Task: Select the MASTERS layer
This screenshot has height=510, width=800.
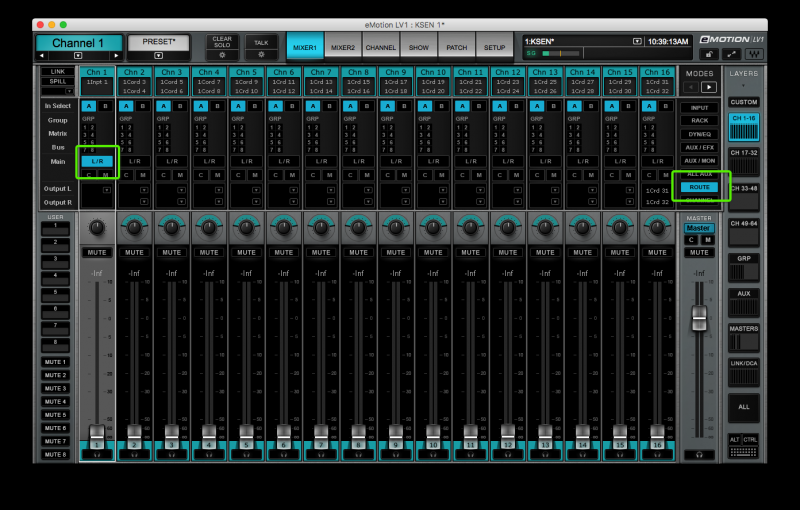Action: pos(743,338)
